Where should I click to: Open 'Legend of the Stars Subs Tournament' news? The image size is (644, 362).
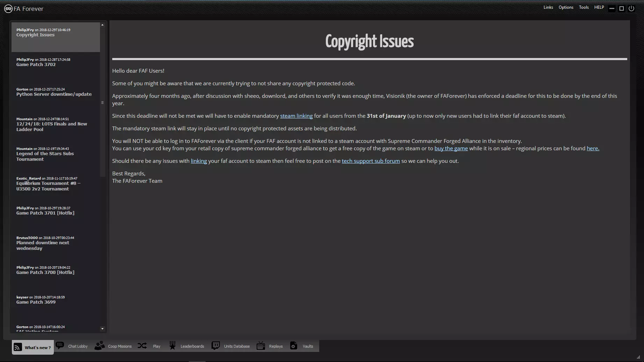click(x=56, y=156)
